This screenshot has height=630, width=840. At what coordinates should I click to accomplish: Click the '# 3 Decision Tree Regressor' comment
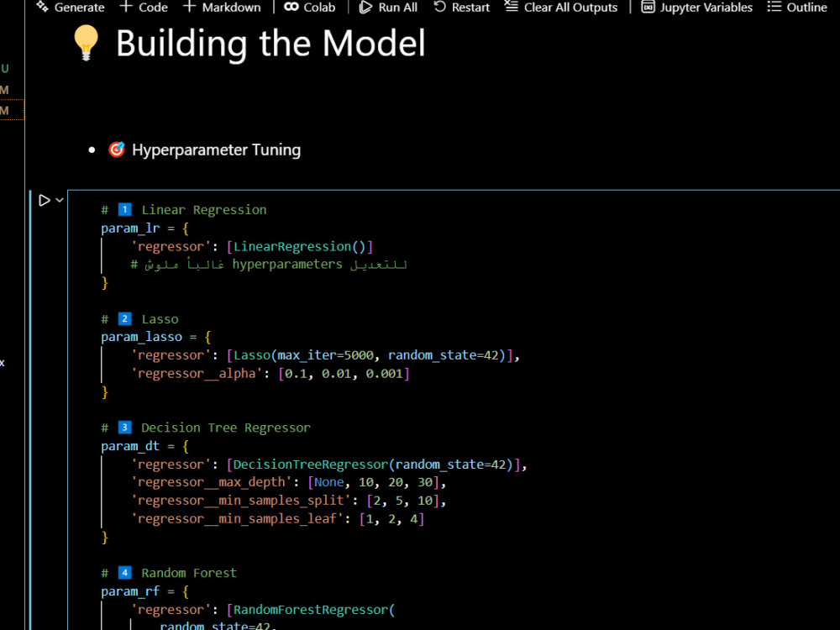coord(206,428)
